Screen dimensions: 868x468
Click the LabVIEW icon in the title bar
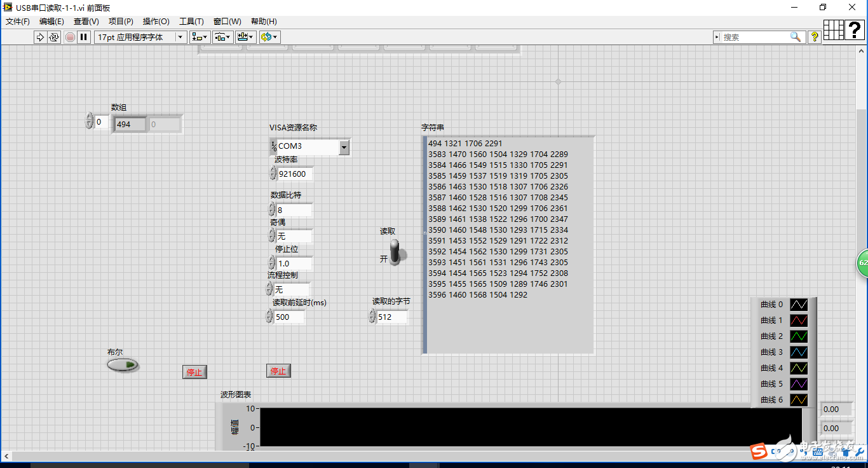[8, 7]
